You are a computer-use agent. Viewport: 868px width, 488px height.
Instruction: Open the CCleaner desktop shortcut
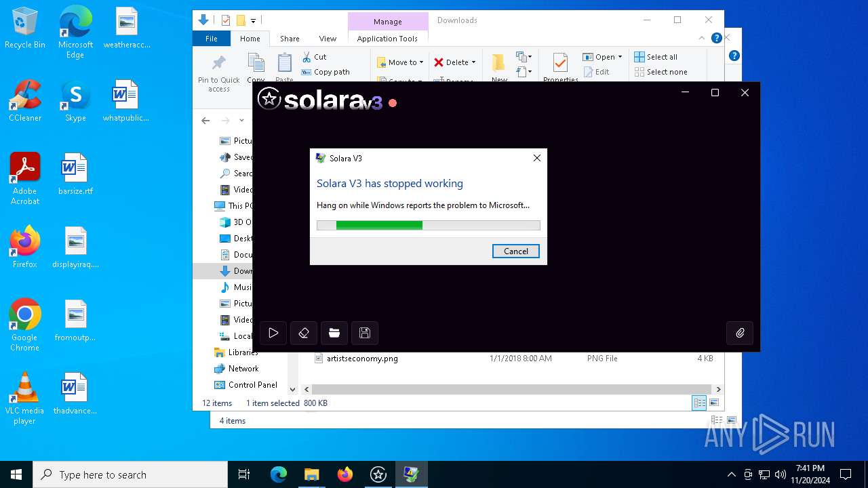(x=25, y=101)
